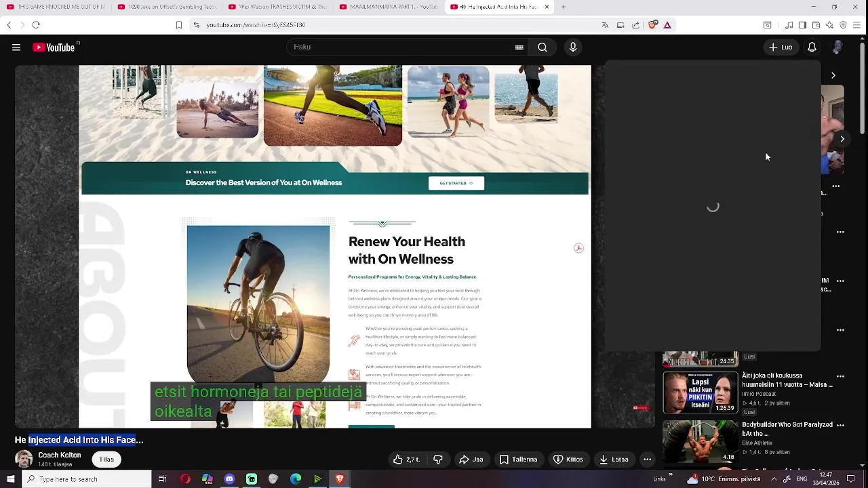Viewport: 868px width, 488px height.
Task: Switch to Jake on Offset's Gambling tab
Action: (166, 7)
